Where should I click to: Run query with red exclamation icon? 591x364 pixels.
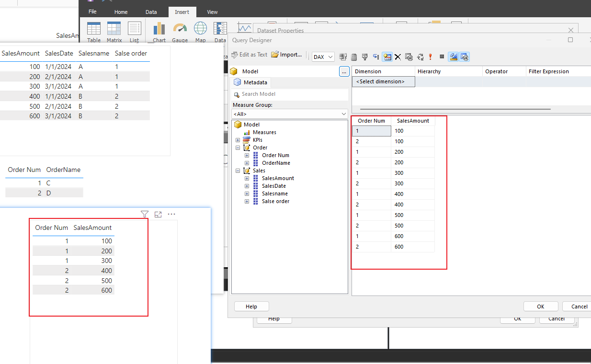point(430,57)
